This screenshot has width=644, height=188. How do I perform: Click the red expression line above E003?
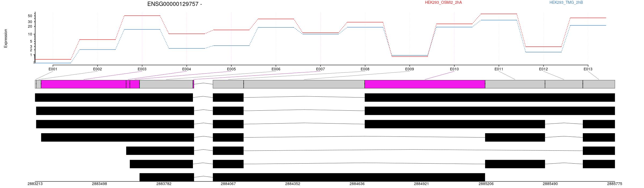tap(142, 16)
